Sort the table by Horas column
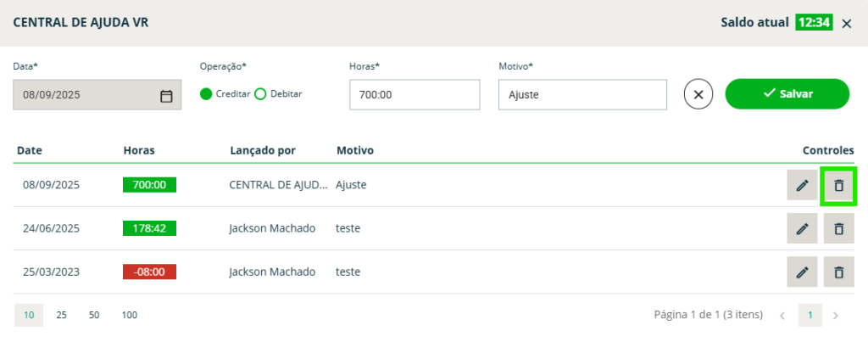Screen dimensions: 868x342 point(138,150)
